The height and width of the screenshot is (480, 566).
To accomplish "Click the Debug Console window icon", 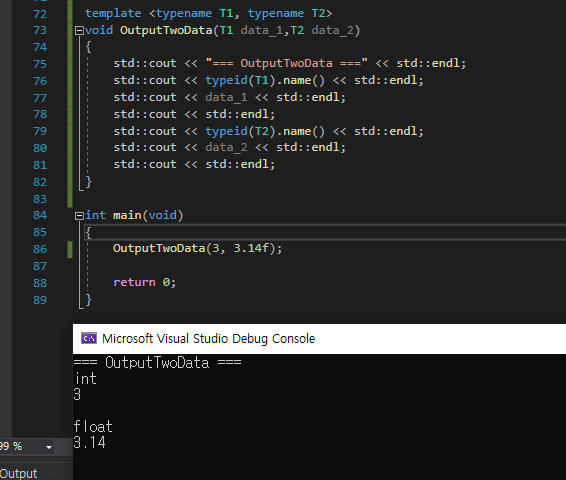I will pyautogui.click(x=89, y=338).
